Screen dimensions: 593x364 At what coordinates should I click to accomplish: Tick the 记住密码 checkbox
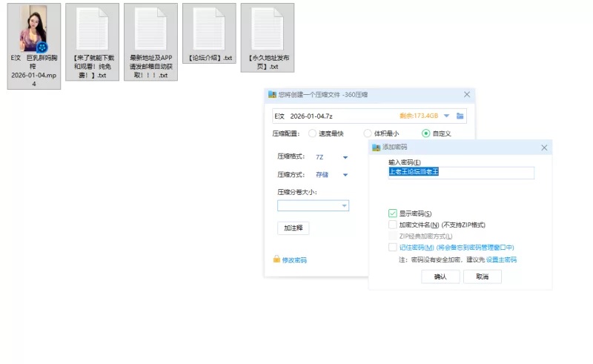392,248
